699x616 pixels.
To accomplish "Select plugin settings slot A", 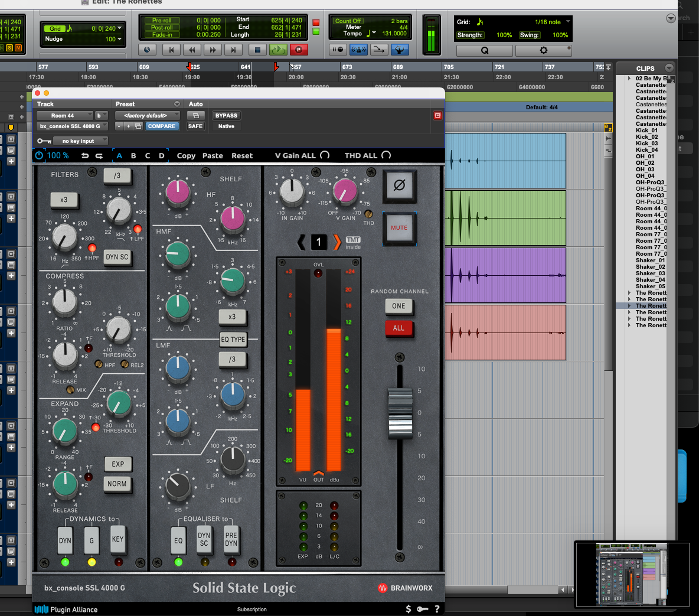I will pyautogui.click(x=119, y=156).
